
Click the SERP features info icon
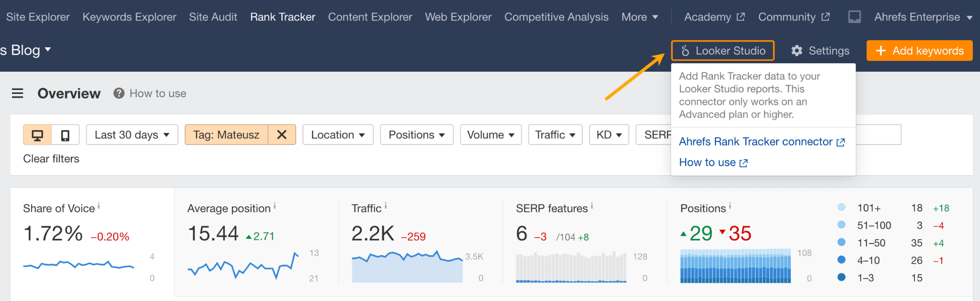(592, 206)
